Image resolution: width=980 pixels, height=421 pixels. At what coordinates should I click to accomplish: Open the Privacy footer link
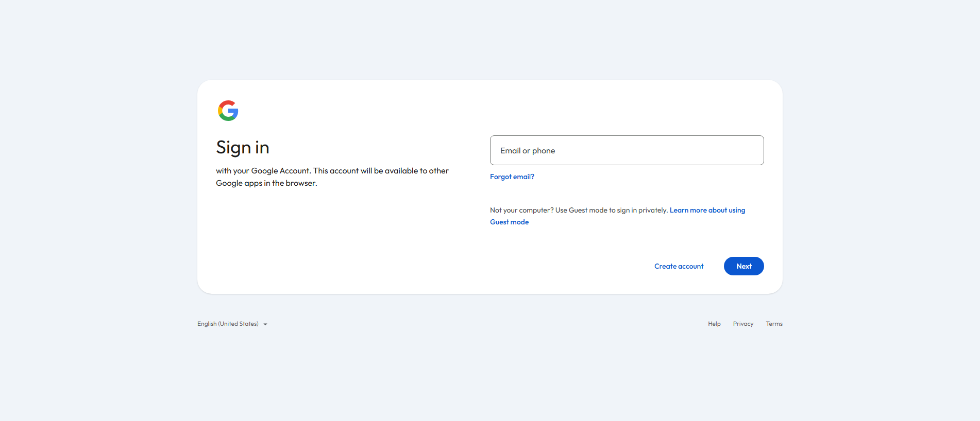[x=743, y=324]
